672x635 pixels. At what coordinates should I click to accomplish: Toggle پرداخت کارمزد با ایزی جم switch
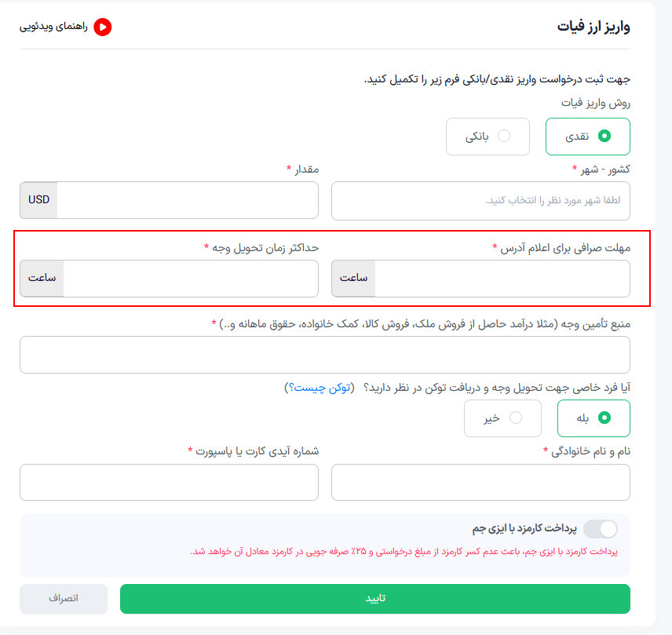tap(601, 529)
